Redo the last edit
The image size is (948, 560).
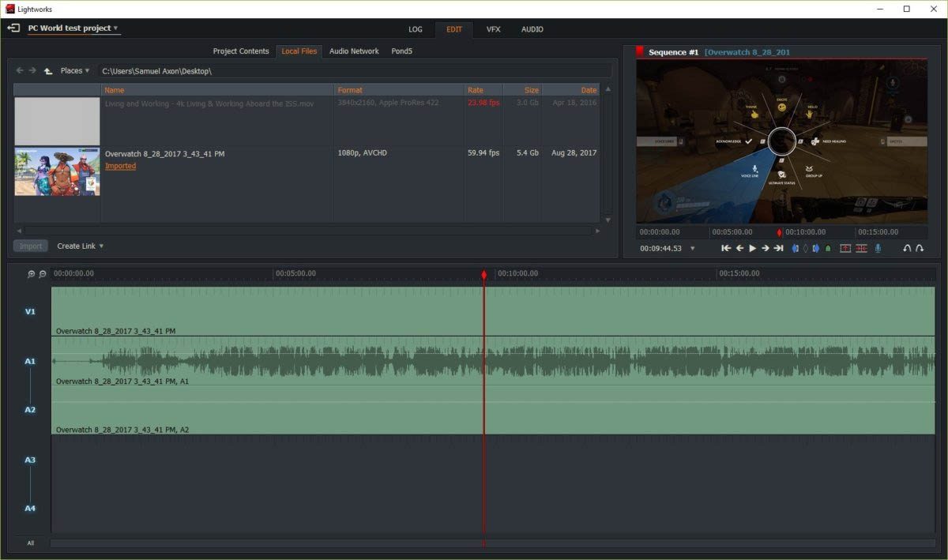tap(920, 248)
